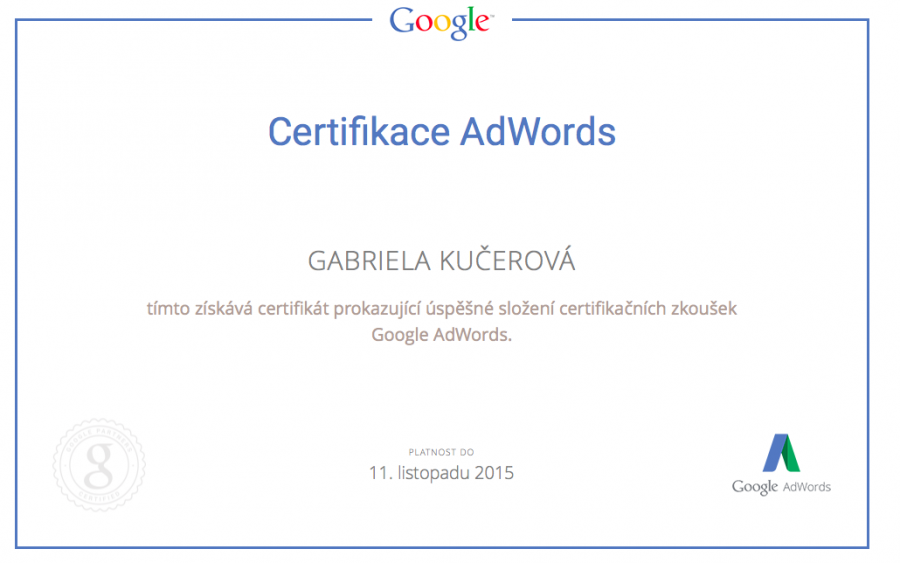Click the Google AdWords logo icon
Screen dimensions: 900x563
pyautogui.click(x=781, y=453)
